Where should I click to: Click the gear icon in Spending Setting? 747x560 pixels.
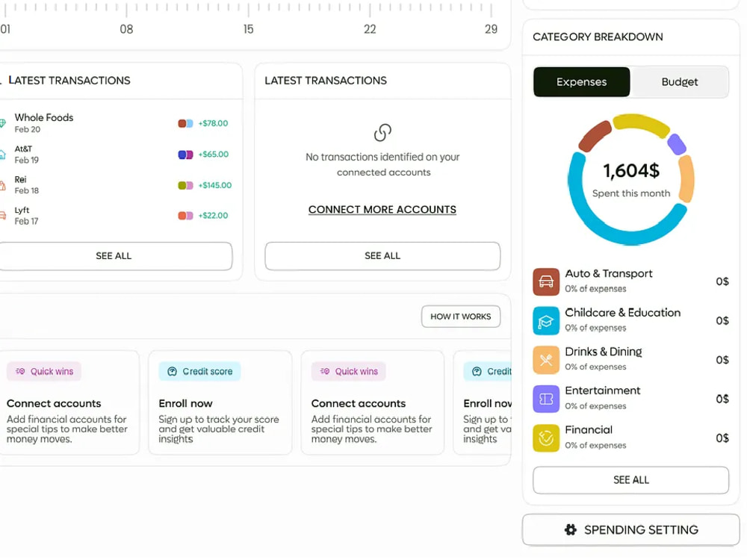570,529
